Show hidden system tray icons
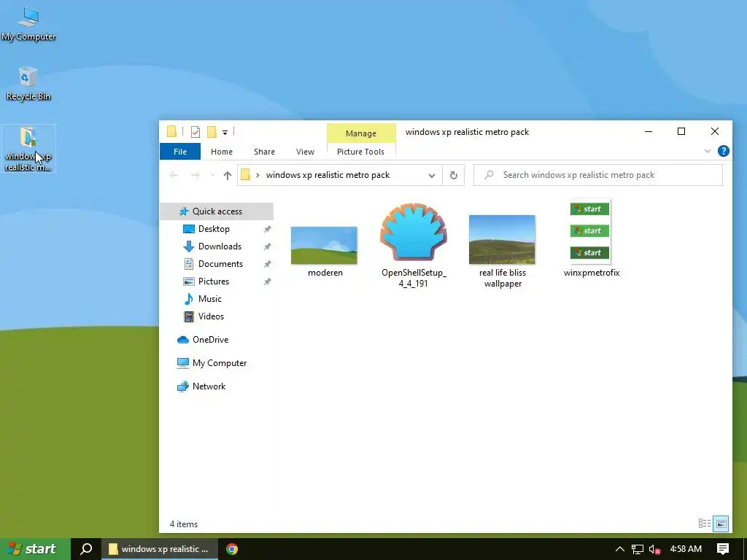 click(x=619, y=549)
